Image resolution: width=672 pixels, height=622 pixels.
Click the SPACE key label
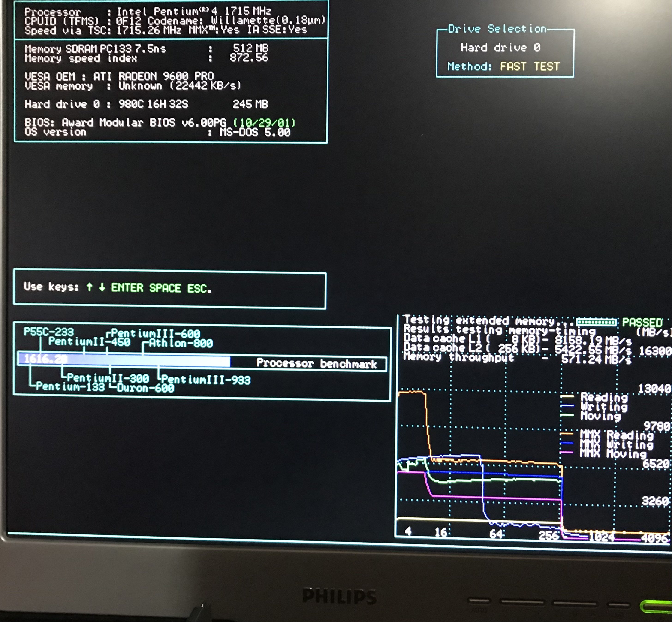click(165, 288)
